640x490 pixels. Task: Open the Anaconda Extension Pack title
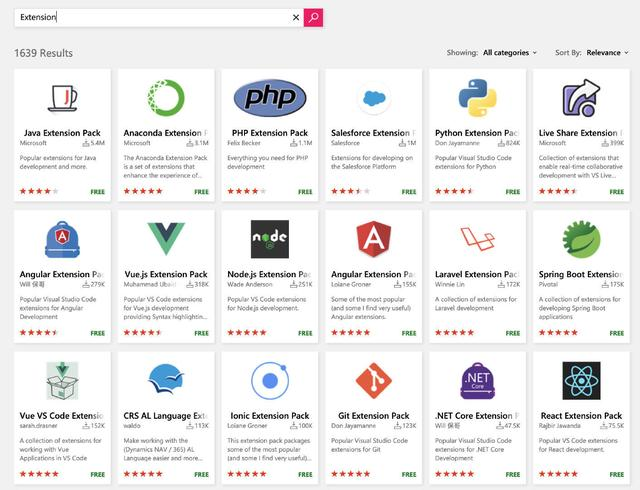point(166,133)
